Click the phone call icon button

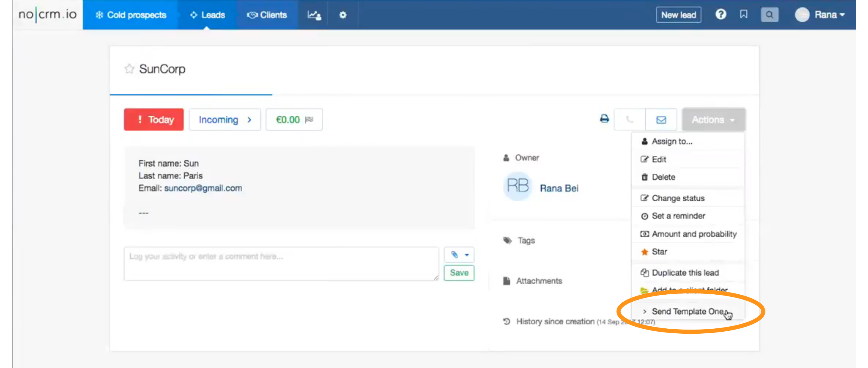click(629, 119)
